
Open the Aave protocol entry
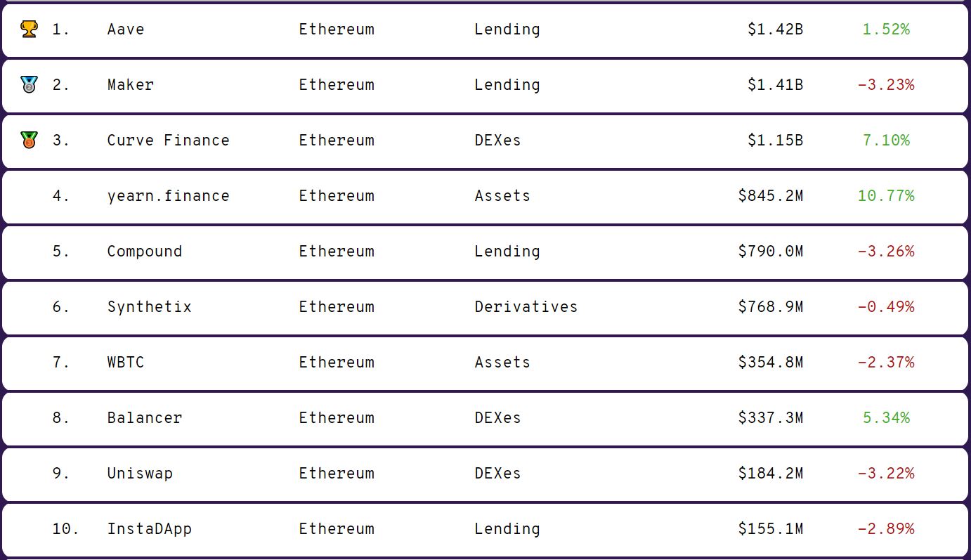coord(126,30)
